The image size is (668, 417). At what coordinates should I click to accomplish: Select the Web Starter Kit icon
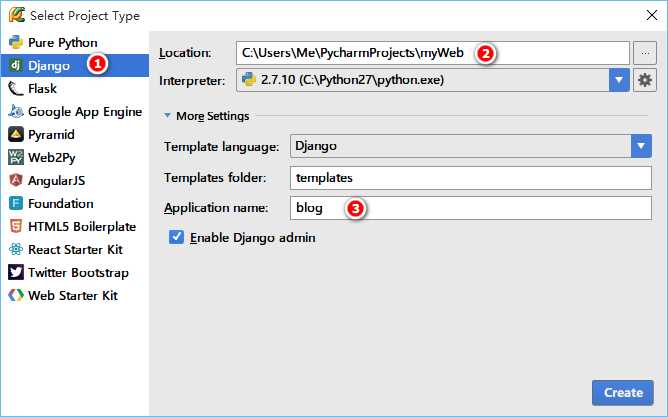16,295
